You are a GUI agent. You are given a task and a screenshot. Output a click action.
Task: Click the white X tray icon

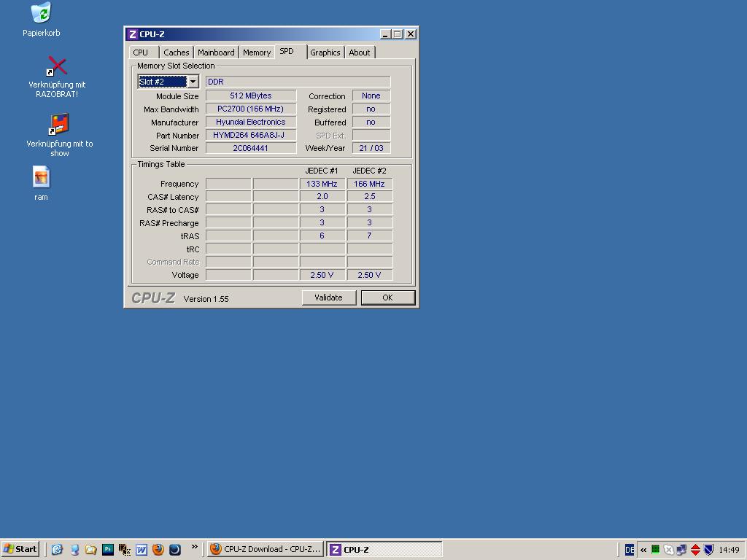668,550
